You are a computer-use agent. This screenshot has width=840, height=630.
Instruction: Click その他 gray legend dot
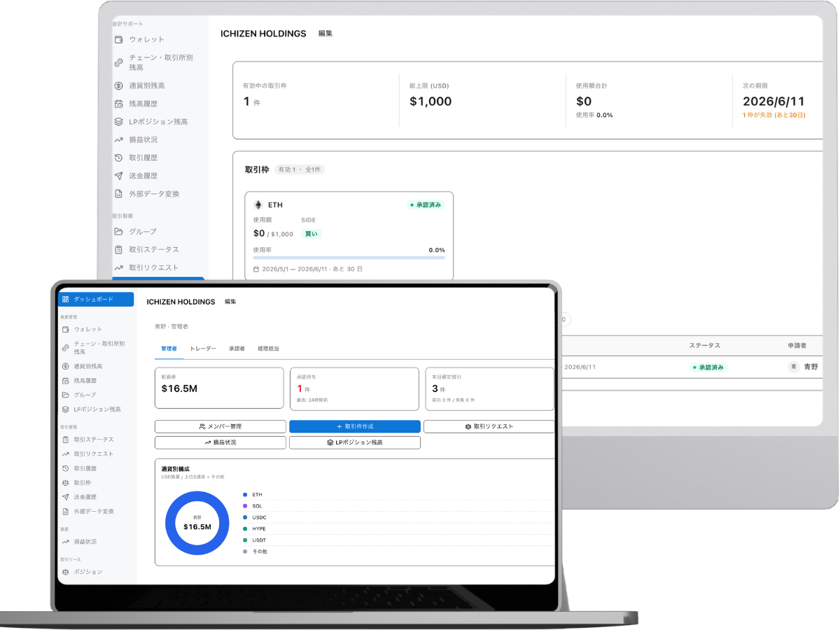pos(245,552)
